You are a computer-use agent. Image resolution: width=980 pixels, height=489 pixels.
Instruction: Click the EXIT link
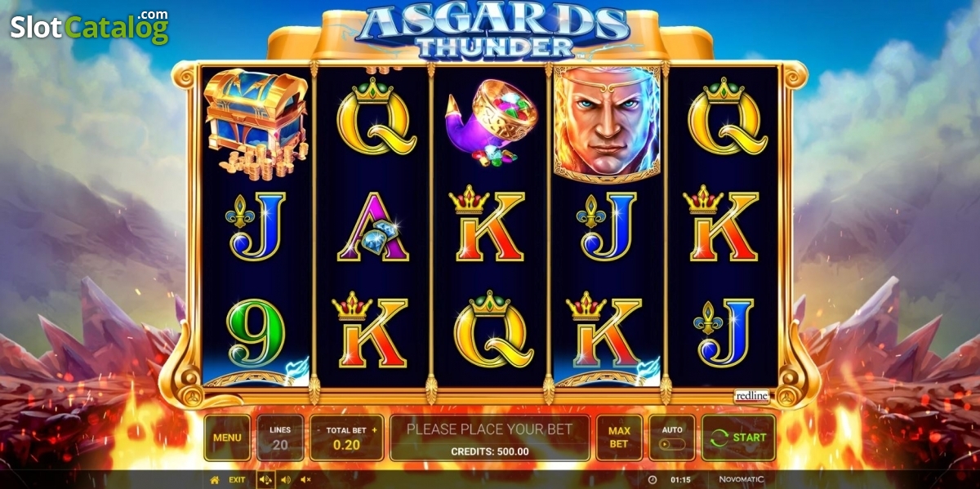tap(237, 480)
